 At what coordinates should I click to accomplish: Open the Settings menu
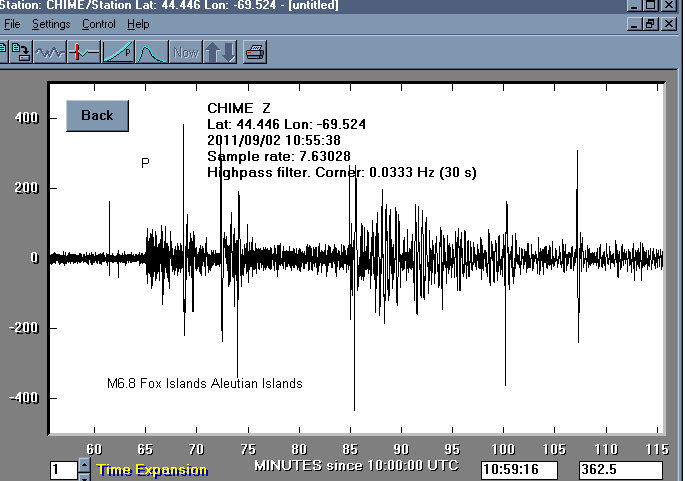coord(51,24)
